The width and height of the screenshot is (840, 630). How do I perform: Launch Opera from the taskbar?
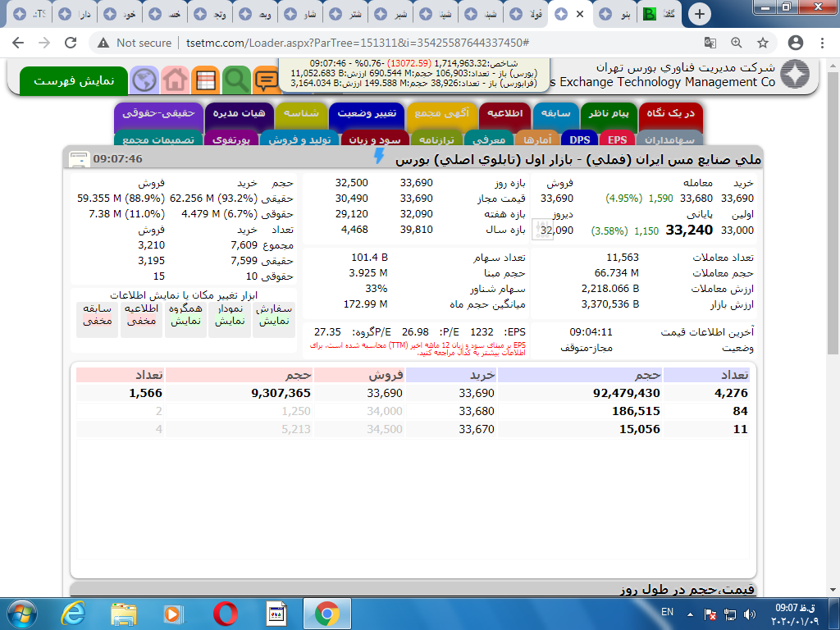(226, 614)
